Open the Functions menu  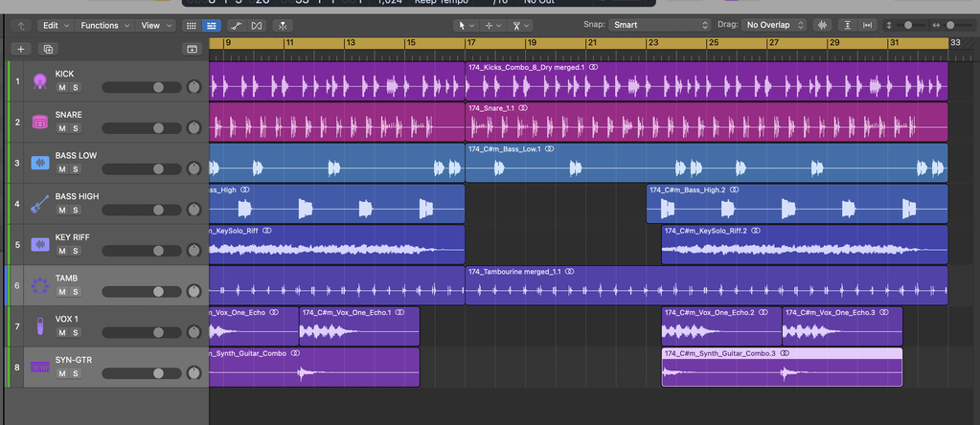(104, 26)
